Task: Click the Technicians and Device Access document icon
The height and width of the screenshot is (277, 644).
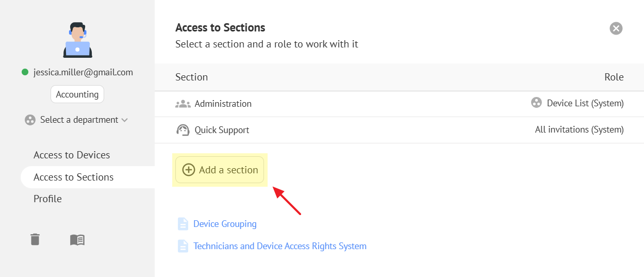Action: 183,246
